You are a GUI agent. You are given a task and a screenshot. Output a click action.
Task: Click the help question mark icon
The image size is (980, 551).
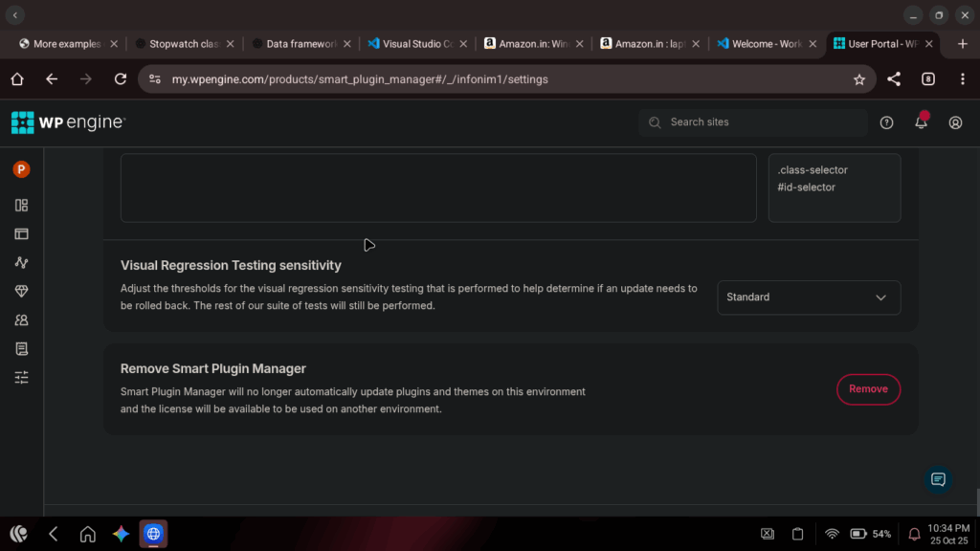[x=886, y=122]
